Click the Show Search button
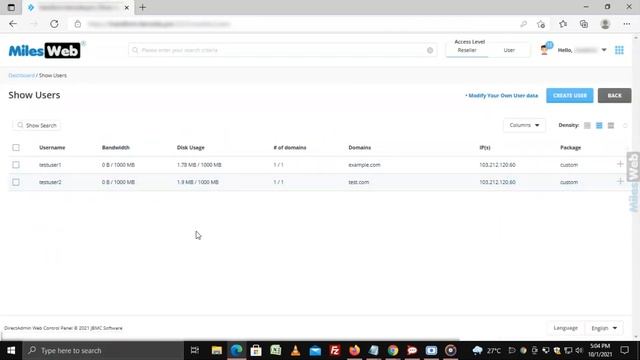 (x=37, y=125)
